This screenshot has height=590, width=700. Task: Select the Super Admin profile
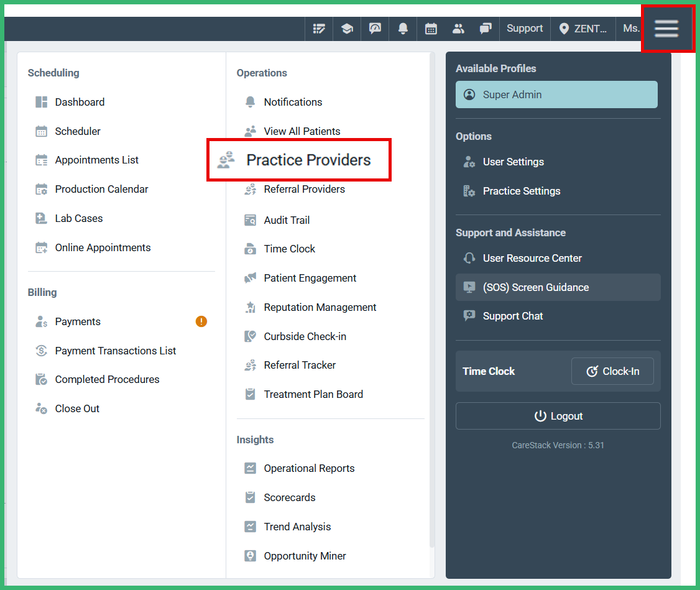[x=556, y=94]
